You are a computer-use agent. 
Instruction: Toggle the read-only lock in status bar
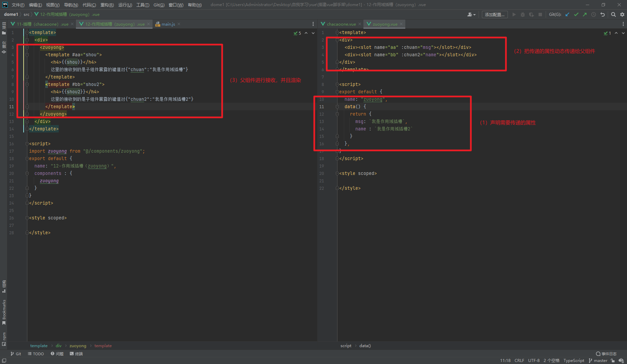click(613, 361)
